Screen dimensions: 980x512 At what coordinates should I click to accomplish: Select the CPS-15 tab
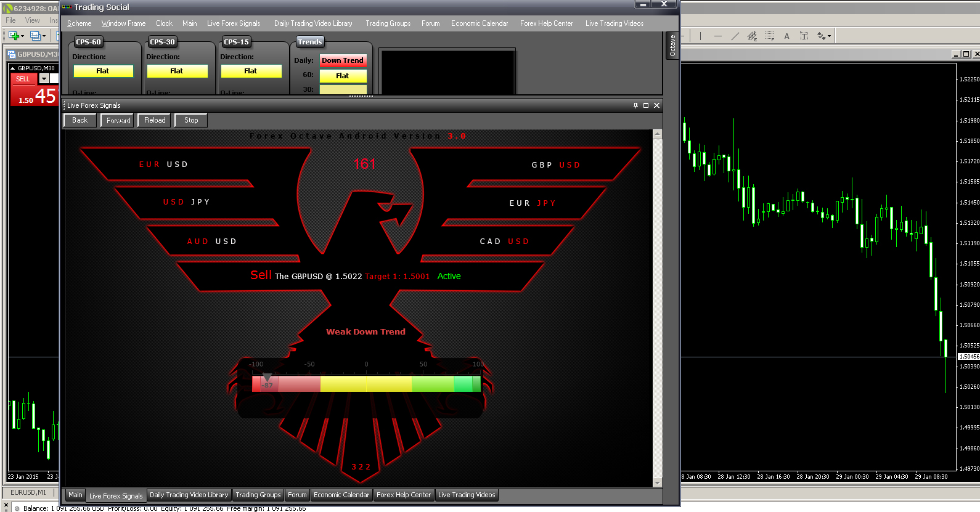tap(236, 42)
